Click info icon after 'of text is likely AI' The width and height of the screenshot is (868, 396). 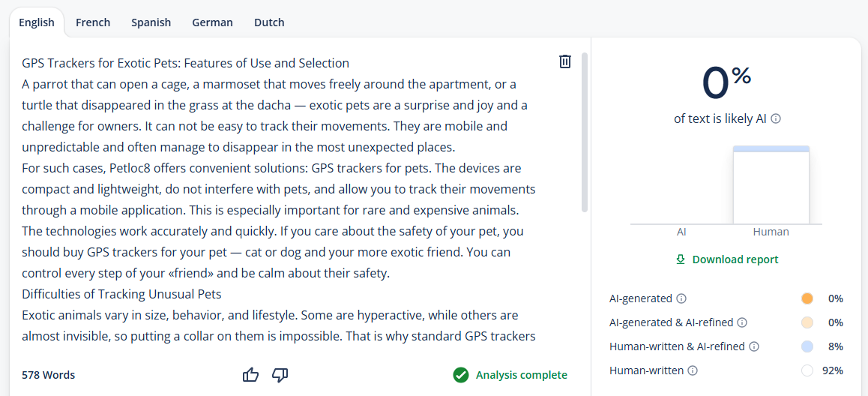tap(776, 118)
